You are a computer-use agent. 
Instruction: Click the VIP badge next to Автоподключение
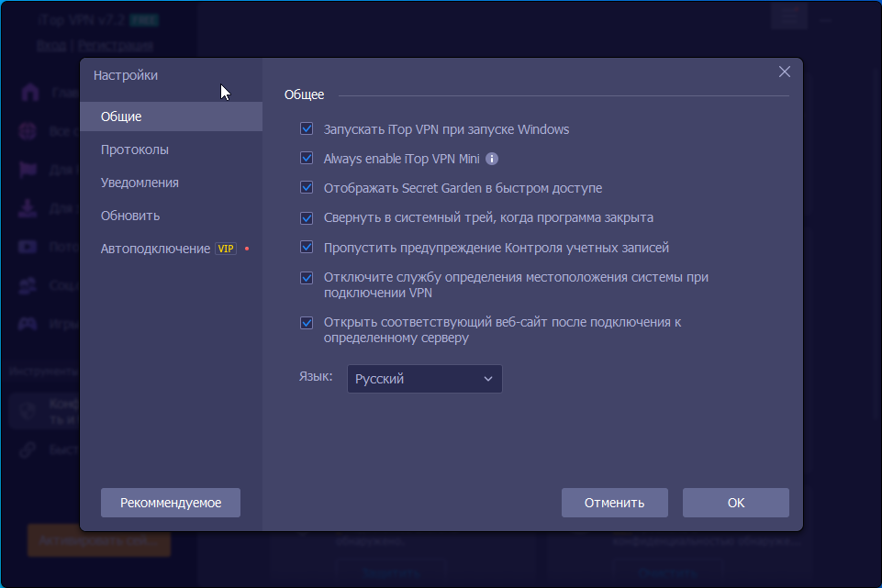(x=226, y=249)
